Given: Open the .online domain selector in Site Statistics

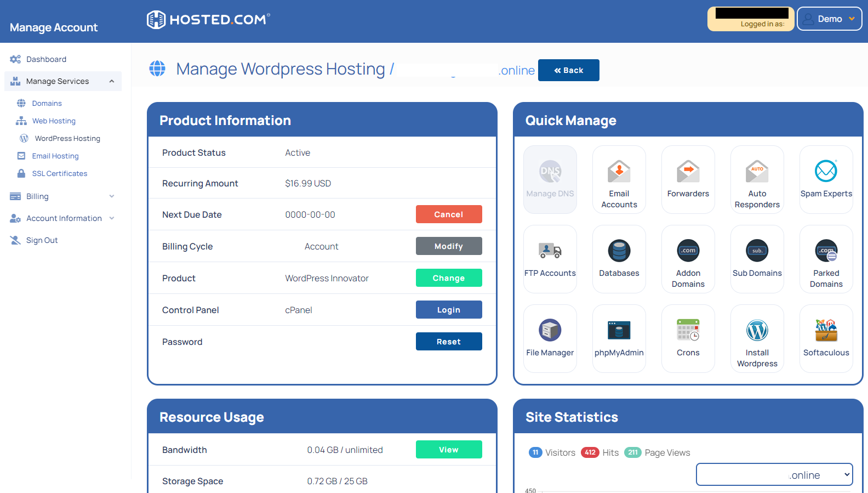Looking at the screenshot, I should pyautogui.click(x=774, y=474).
